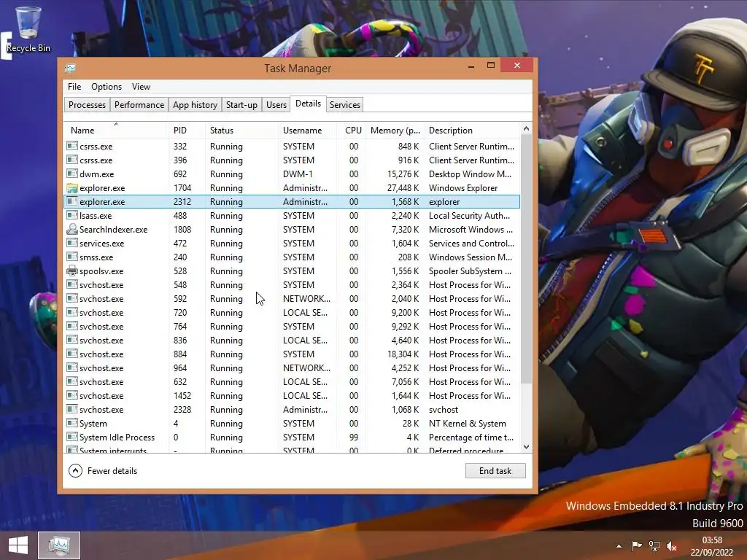The width and height of the screenshot is (747, 560).
Task: Select the svchost.exe row with PID 964
Action: point(292,368)
